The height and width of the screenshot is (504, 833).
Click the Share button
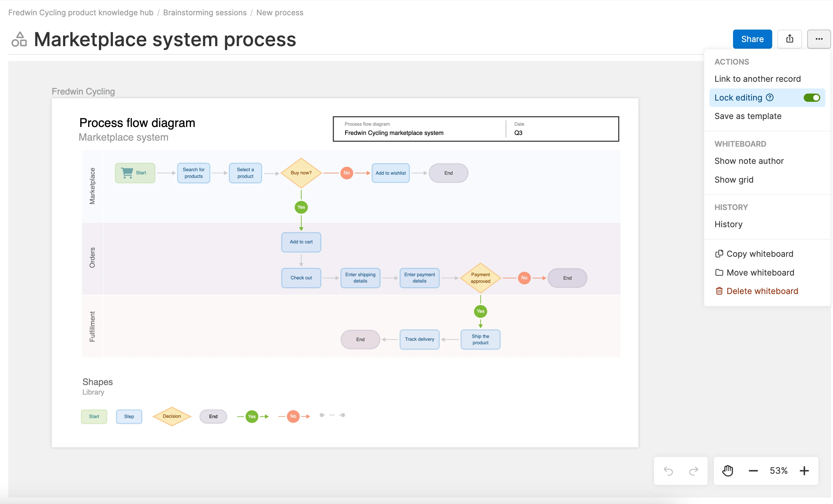pyautogui.click(x=752, y=39)
